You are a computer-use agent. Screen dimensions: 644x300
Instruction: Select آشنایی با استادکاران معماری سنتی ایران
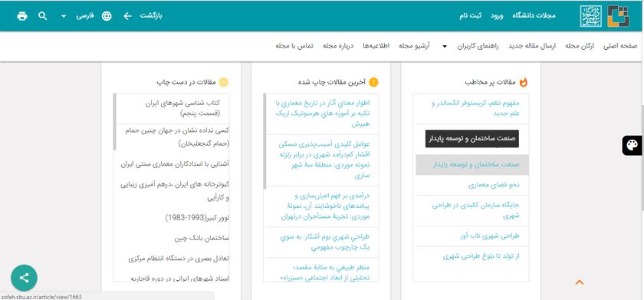tap(175, 164)
